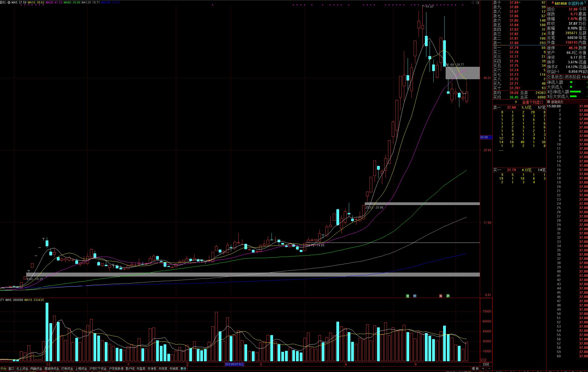Open the 更多 indicator list

click(x=183, y=369)
